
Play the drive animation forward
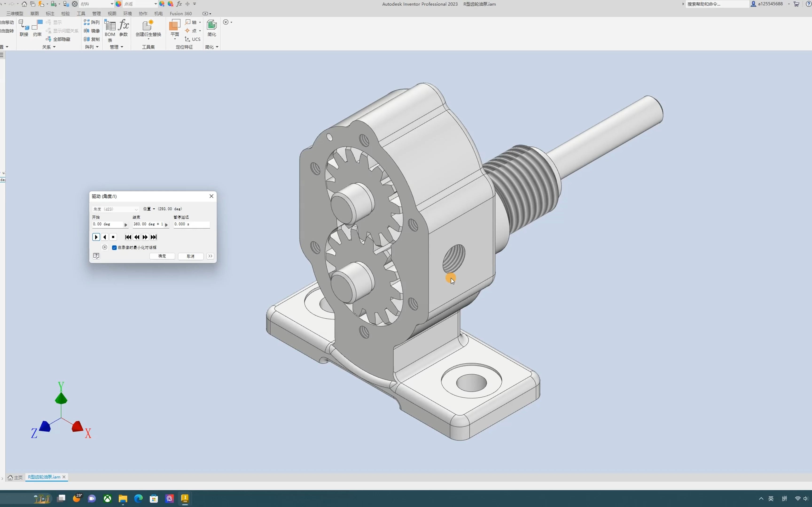96,237
